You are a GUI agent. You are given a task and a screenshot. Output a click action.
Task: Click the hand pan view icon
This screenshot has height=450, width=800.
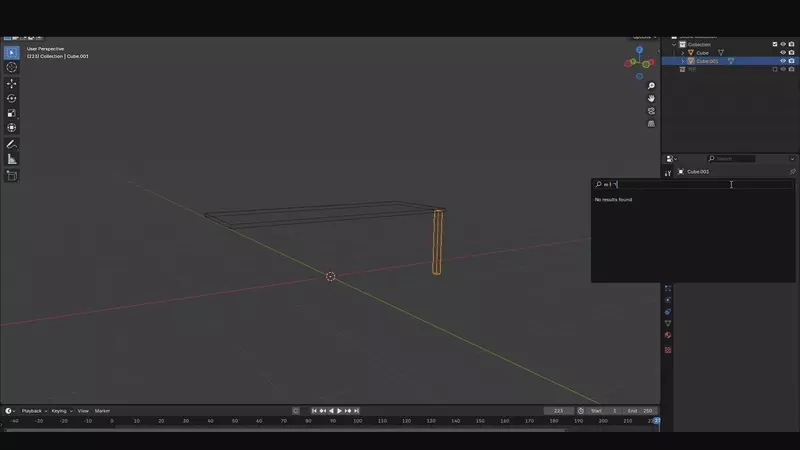click(x=651, y=98)
